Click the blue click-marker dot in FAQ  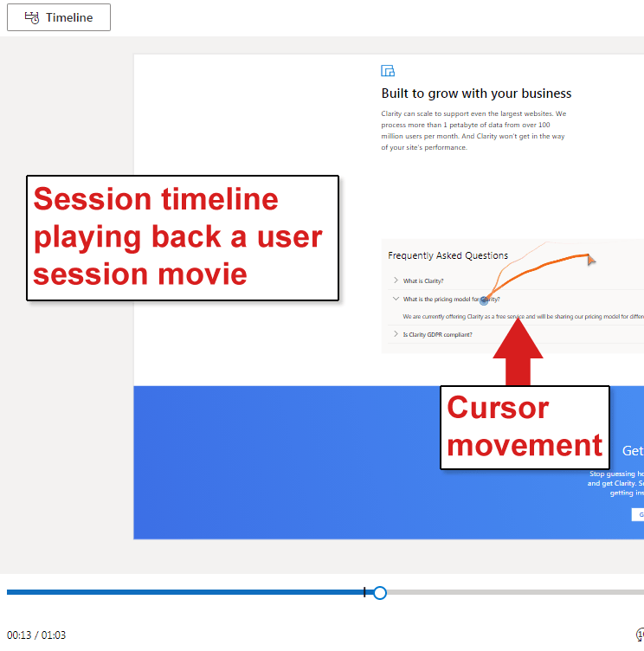pos(484,300)
